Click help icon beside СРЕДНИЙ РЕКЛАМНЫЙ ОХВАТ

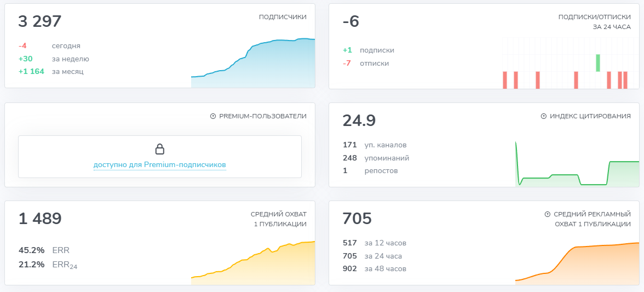[548, 214]
